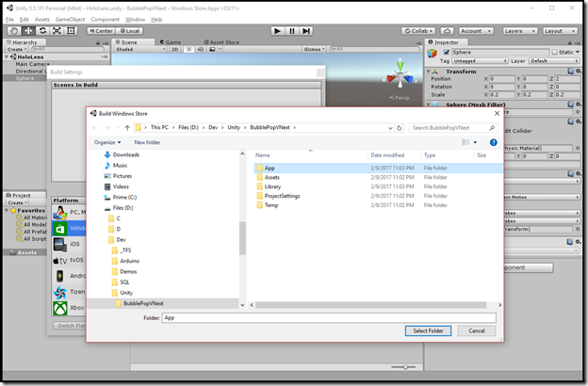Screen dimensions: 588x386
Task: Select the App folder in list
Action: click(x=378, y=168)
